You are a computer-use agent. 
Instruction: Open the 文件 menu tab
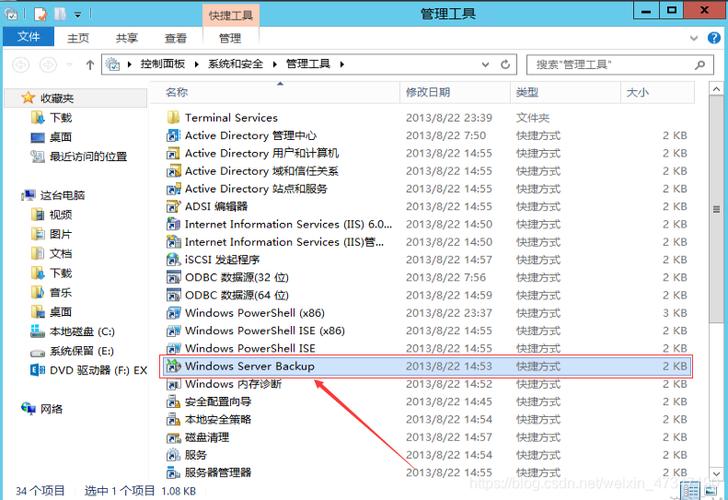click(28, 37)
